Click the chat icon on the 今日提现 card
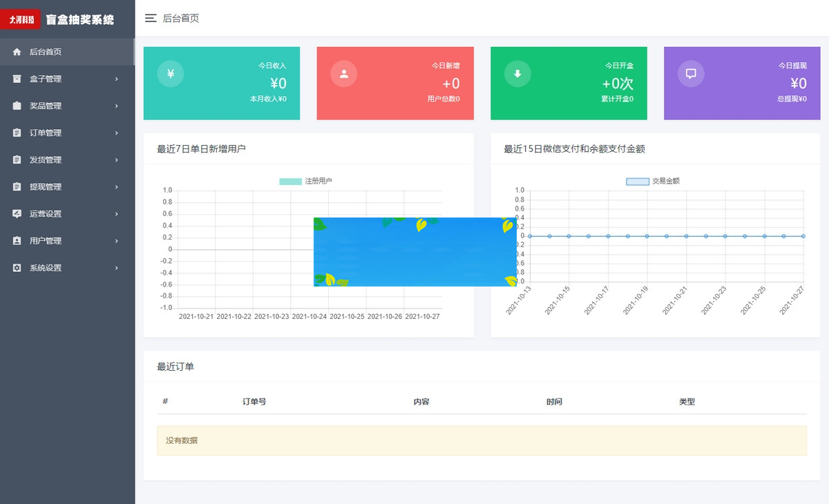 [691, 73]
